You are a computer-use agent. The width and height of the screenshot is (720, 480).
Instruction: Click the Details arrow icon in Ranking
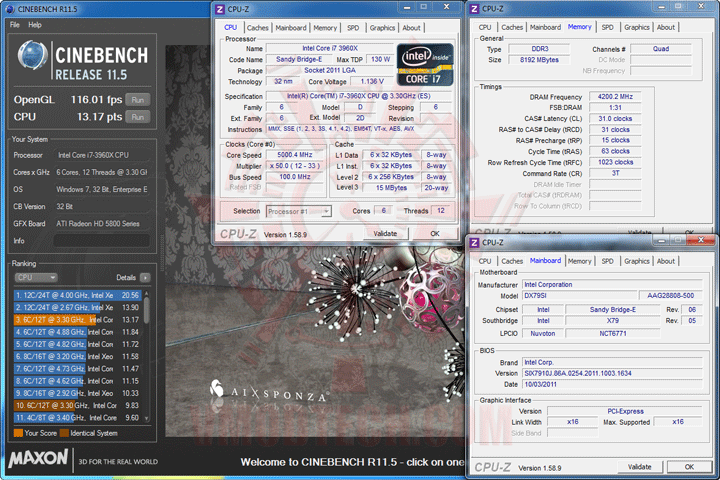point(145,277)
